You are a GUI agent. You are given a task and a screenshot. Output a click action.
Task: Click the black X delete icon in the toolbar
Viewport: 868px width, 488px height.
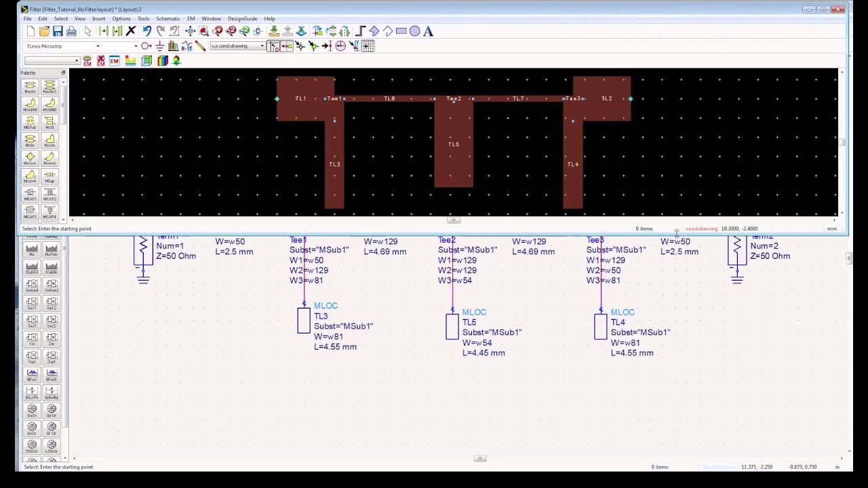coord(132,31)
